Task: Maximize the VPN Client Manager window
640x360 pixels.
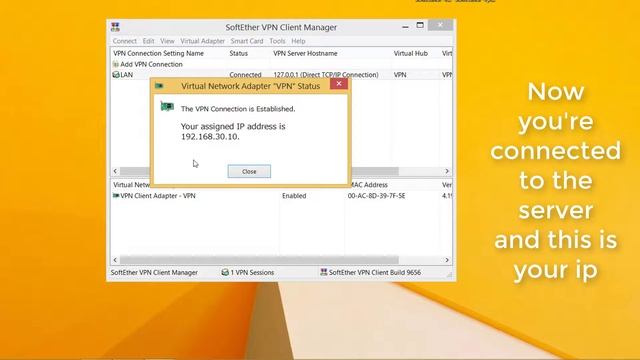Action: click(x=420, y=25)
